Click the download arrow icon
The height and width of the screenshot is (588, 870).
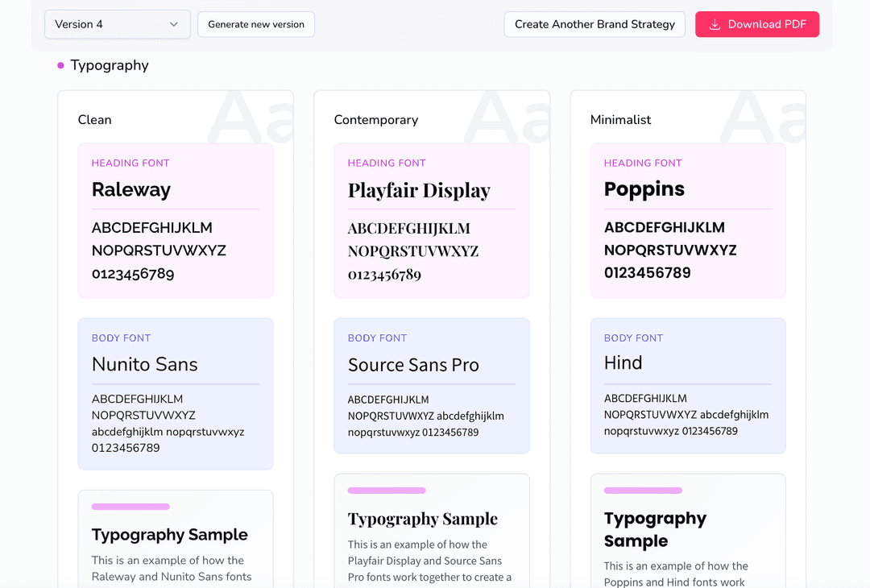715,25
